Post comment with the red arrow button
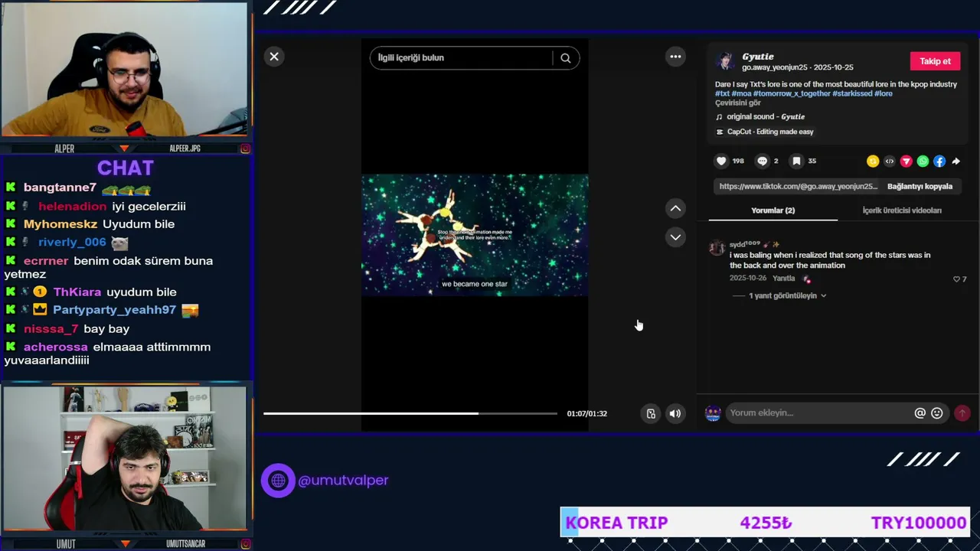This screenshot has height=551, width=980. 962,413
